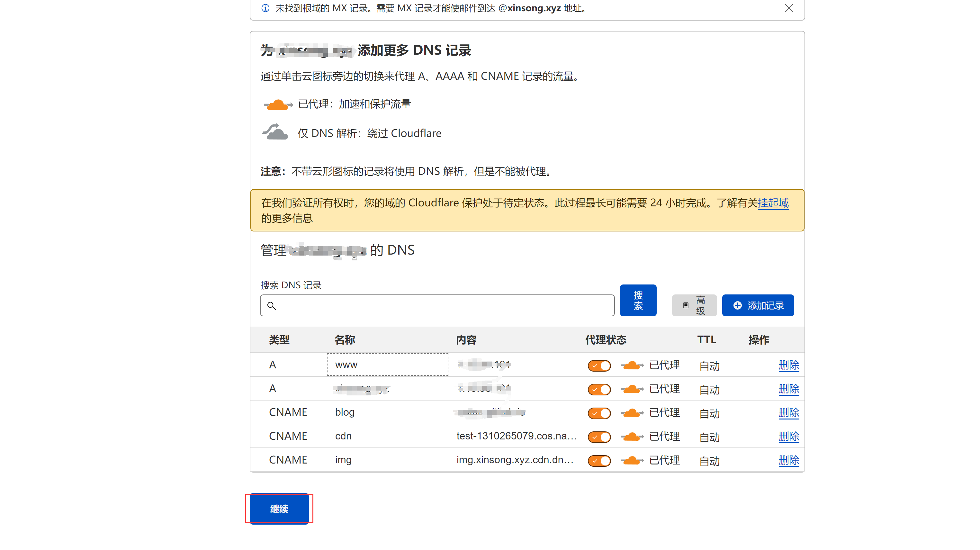
Task: Click the magnifier icon in search box
Action: tap(271, 305)
